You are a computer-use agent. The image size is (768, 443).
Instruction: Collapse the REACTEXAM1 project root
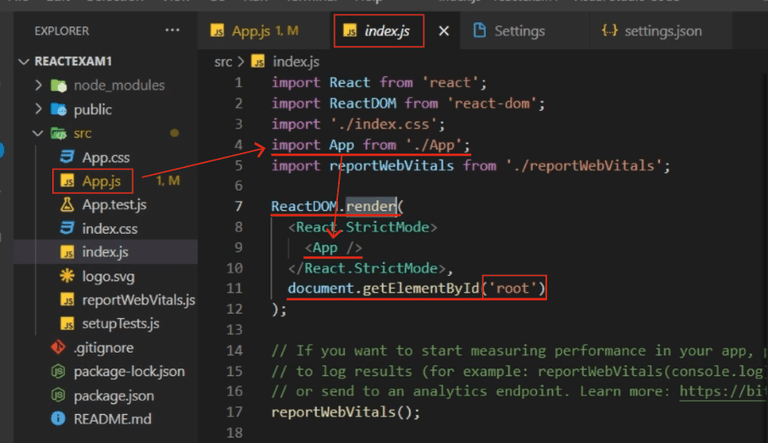click(x=24, y=62)
